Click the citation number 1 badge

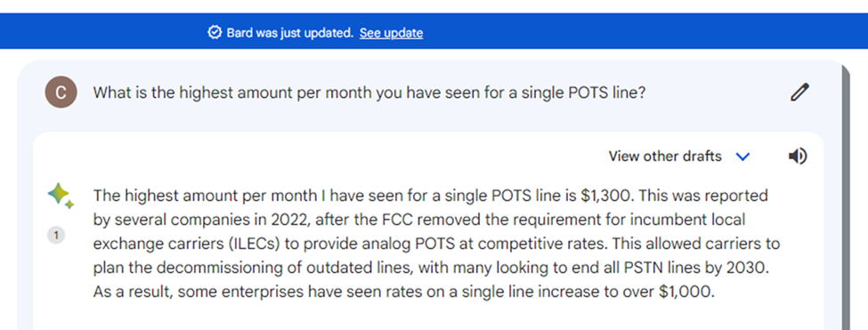(x=55, y=236)
